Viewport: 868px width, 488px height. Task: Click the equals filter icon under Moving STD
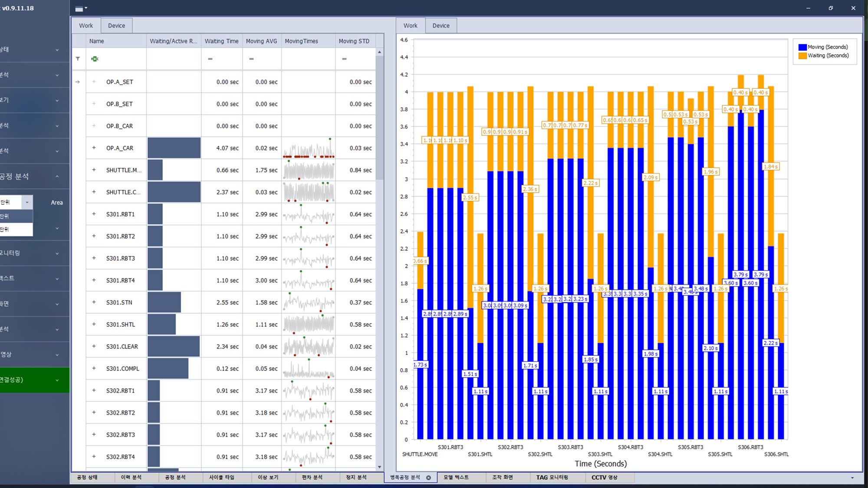click(x=344, y=59)
